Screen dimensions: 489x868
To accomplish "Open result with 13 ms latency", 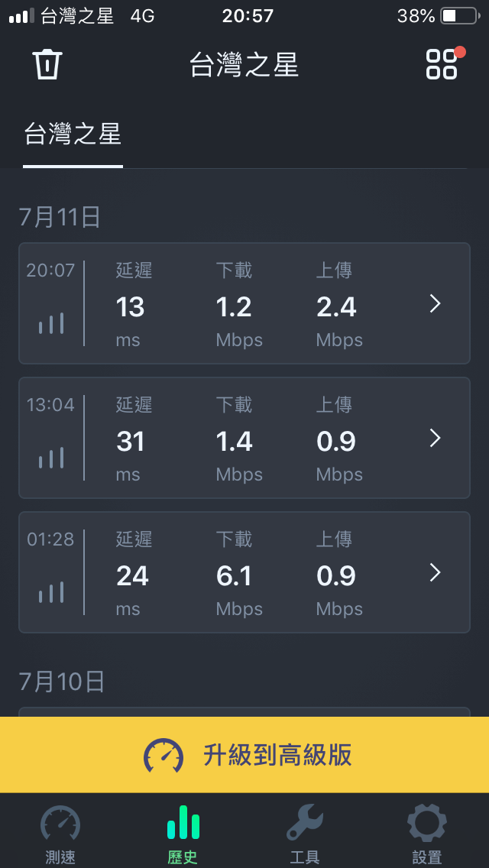I will (x=244, y=303).
